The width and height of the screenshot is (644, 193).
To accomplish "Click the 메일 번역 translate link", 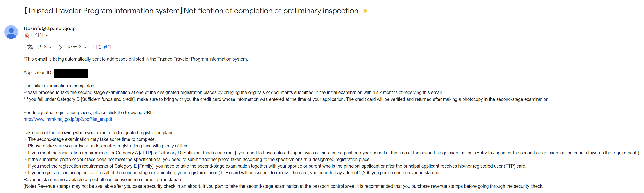I will 102,47.
